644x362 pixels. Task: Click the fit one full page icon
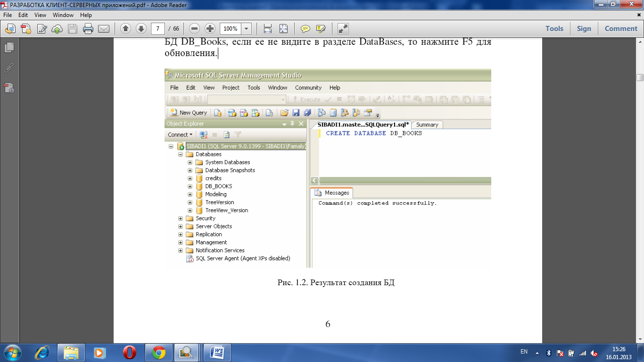point(283,29)
